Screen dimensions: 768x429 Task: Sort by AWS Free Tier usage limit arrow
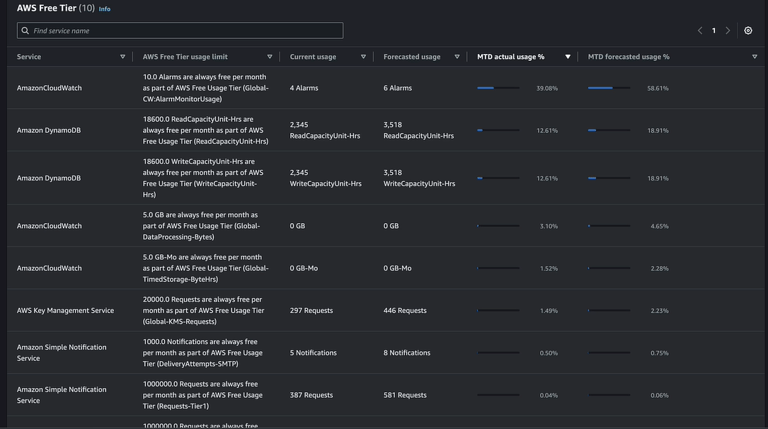click(x=269, y=57)
